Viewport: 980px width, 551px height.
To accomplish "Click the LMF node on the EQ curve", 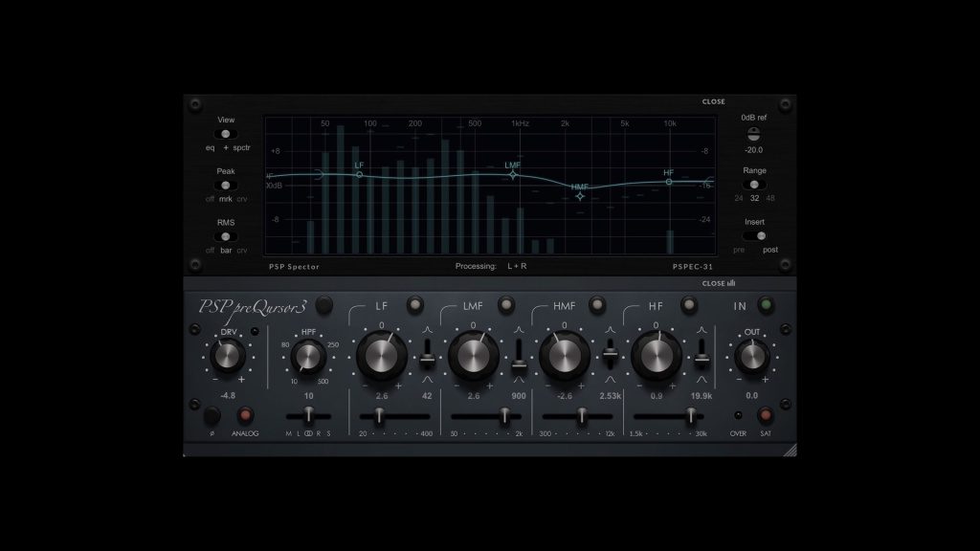I will [x=513, y=175].
